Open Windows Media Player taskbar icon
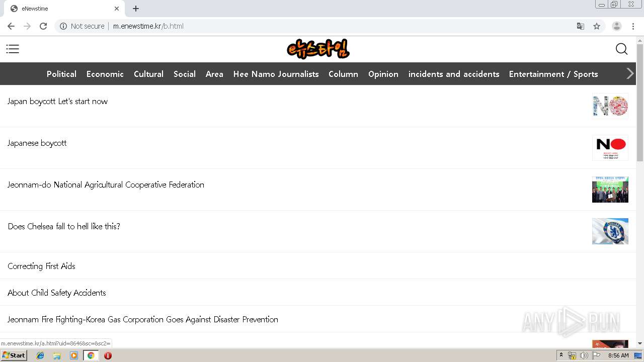 [x=74, y=355]
